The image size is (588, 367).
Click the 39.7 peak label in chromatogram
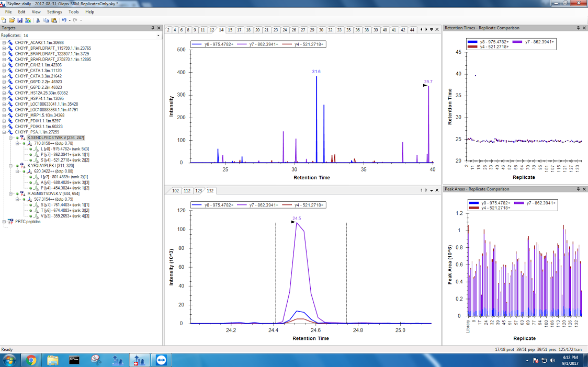[428, 82]
